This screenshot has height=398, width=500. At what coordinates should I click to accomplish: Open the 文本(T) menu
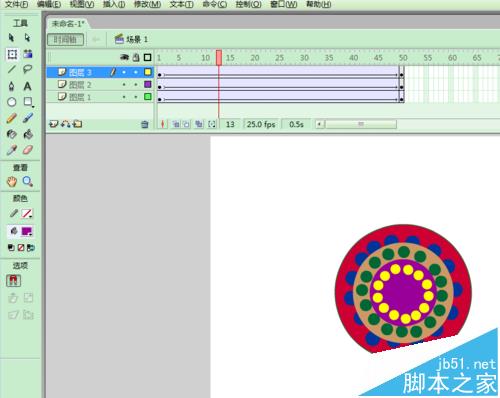(x=182, y=4)
